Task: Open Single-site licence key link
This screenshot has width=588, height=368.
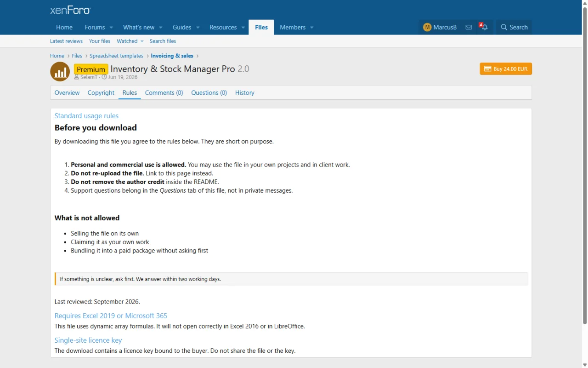Action: coord(88,340)
